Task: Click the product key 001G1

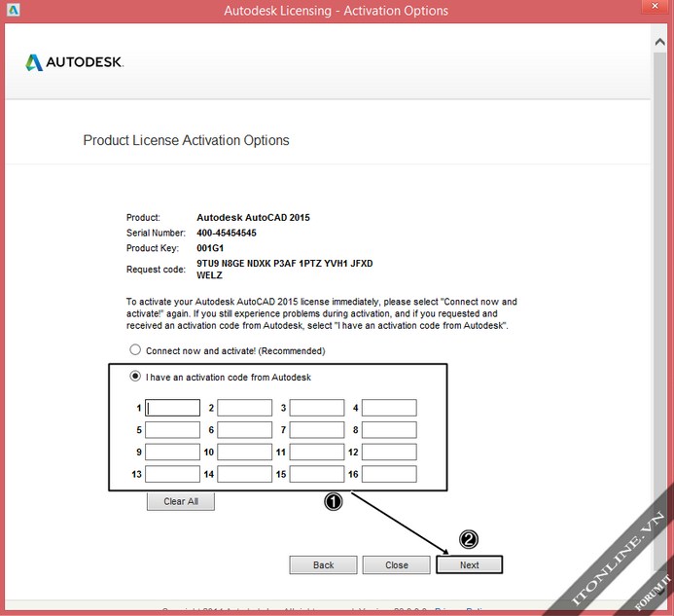Action: tap(210, 248)
